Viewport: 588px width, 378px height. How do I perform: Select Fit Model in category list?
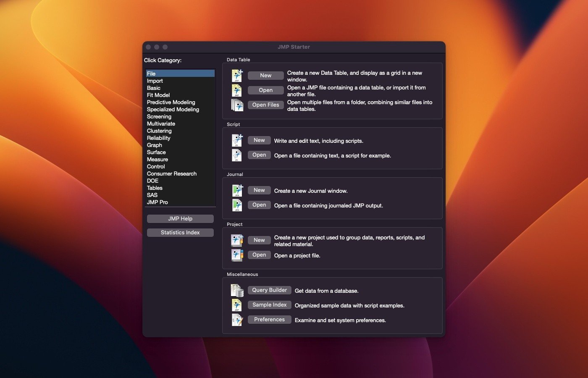coord(158,95)
